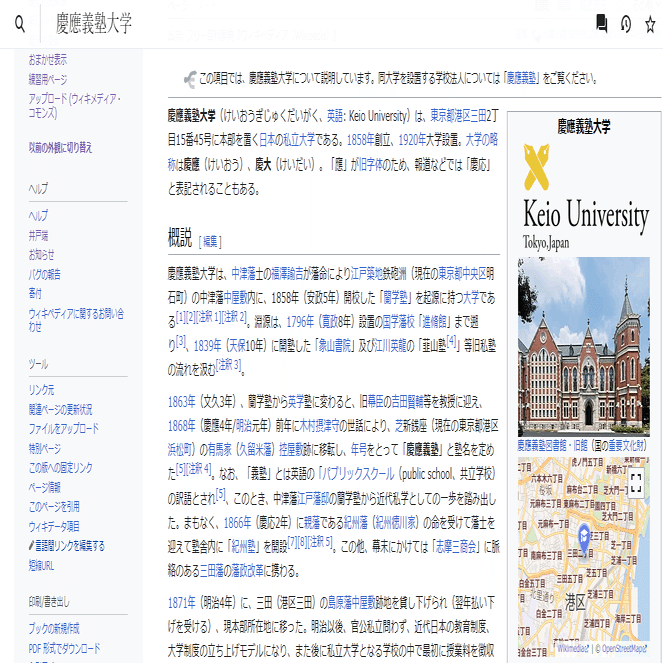
Task: Open 蘭学塾 link in quotes
Action: pyautogui.click(x=395, y=298)
